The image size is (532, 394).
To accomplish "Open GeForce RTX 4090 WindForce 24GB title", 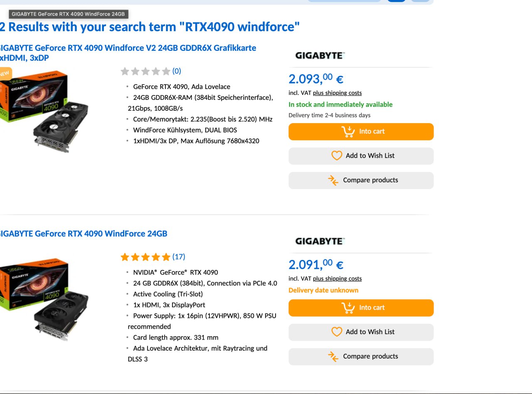I will [x=83, y=234].
